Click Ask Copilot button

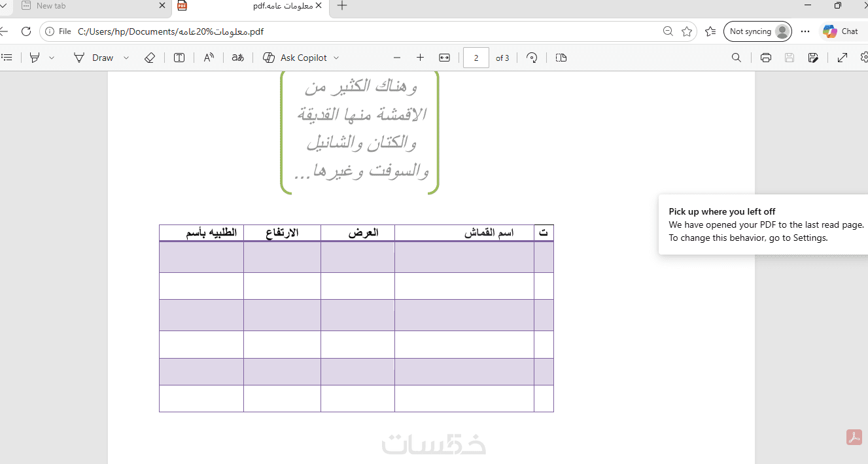coord(296,58)
